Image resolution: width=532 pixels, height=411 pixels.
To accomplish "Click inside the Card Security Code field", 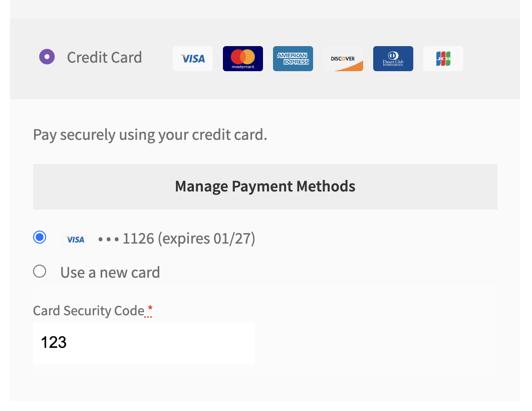I will [144, 342].
